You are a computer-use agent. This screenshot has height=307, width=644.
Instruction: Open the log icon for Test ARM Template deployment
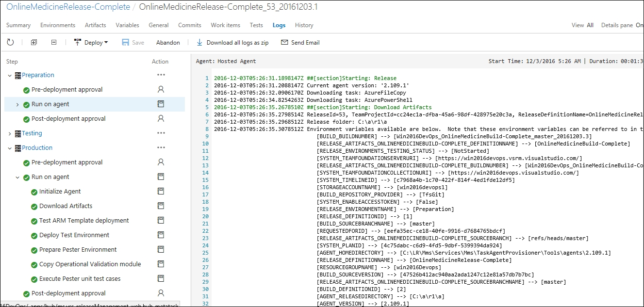pyautogui.click(x=161, y=221)
